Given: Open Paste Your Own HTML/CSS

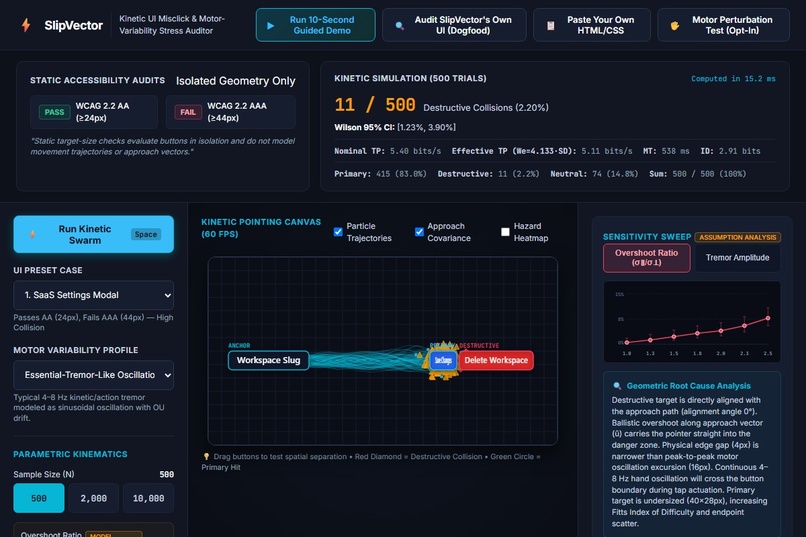Looking at the screenshot, I should [592, 25].
